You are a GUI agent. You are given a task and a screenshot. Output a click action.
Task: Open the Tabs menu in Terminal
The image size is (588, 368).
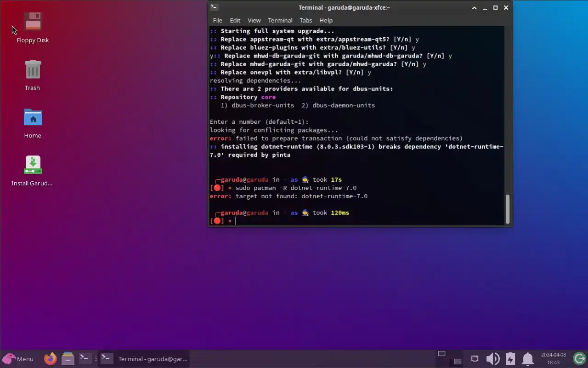pyautogui.click(x=305, y=20)
